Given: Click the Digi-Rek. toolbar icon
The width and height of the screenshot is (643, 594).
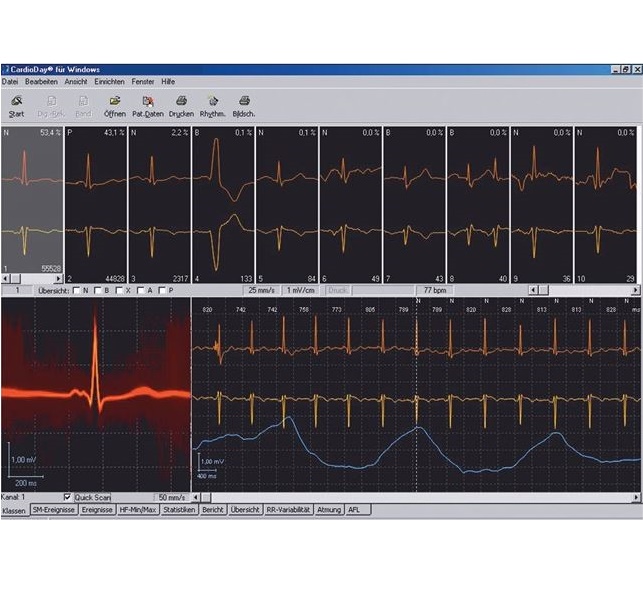Looking at the screenshot, I should 50,106.
